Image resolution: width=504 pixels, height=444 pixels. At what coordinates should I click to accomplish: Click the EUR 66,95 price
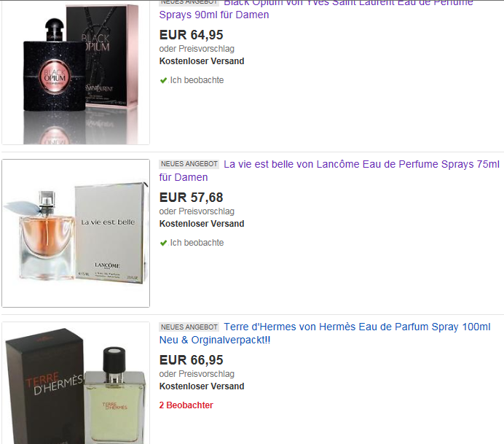point(192,359)
